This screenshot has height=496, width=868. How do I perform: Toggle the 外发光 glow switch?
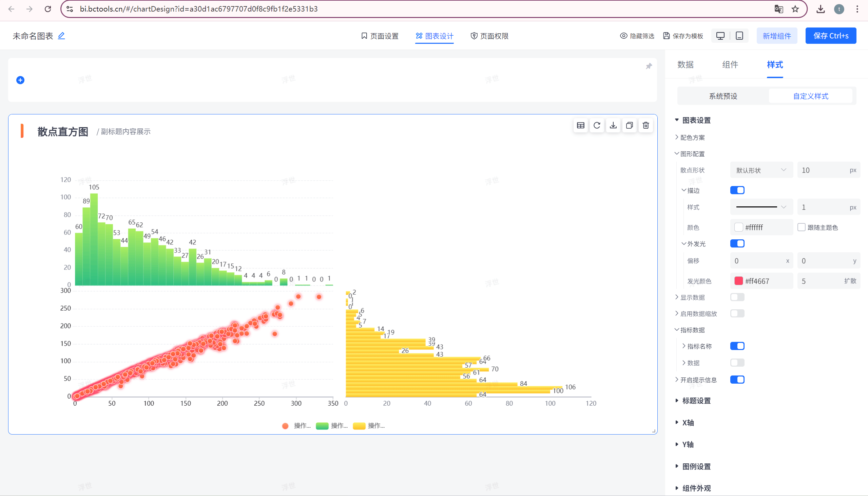pos(737,243)
